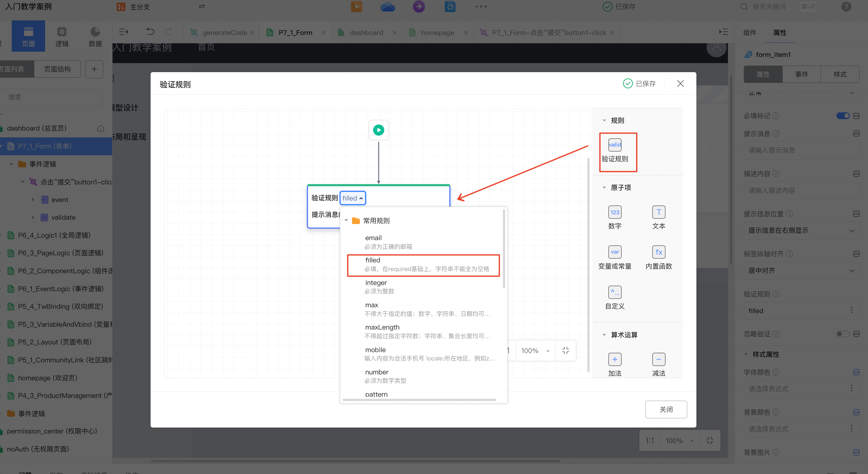Select the 内置函数 fx icon

click(x=658, y=252)
